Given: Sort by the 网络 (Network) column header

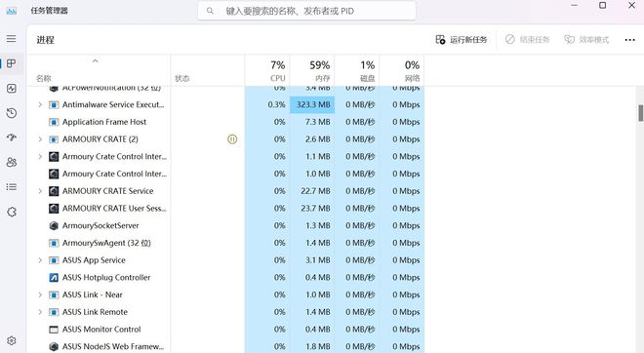Looking at the screenshot, I should click(402, 70).
